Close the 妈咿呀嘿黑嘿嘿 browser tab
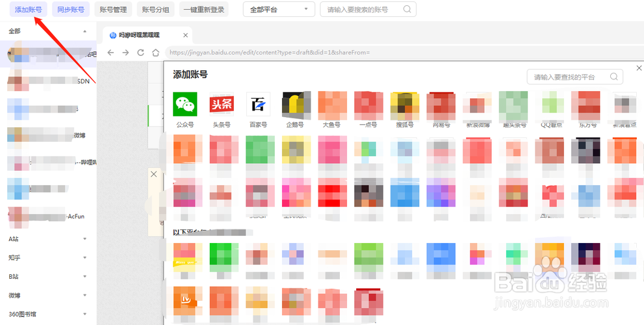This screenshot has width=644, height=325. click(x=185, y=35)
